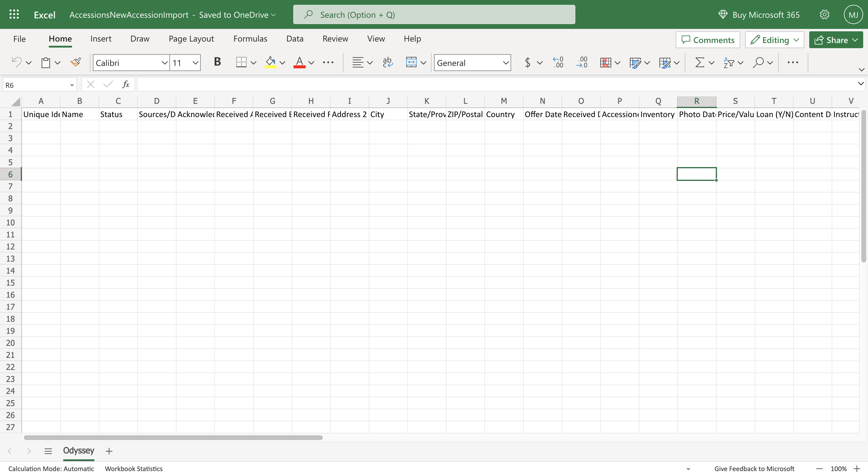The image size is (868, 475).
Task: Click the Search box in the title bar
Action: click(x=434, y=14)
